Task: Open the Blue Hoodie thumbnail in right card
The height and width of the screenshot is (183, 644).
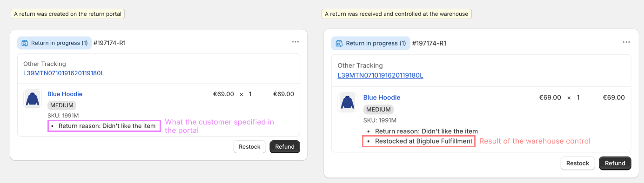Action: click(347, 102)
